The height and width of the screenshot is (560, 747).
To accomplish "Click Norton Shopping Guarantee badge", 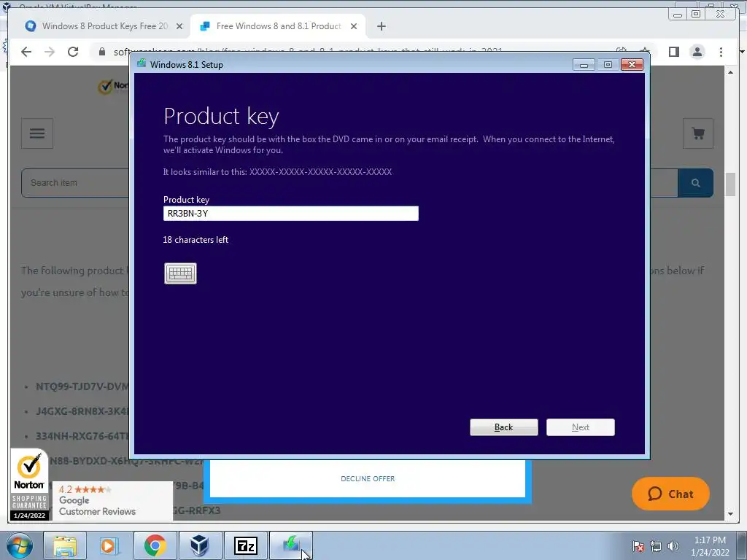I will click(x=29, y=485).
